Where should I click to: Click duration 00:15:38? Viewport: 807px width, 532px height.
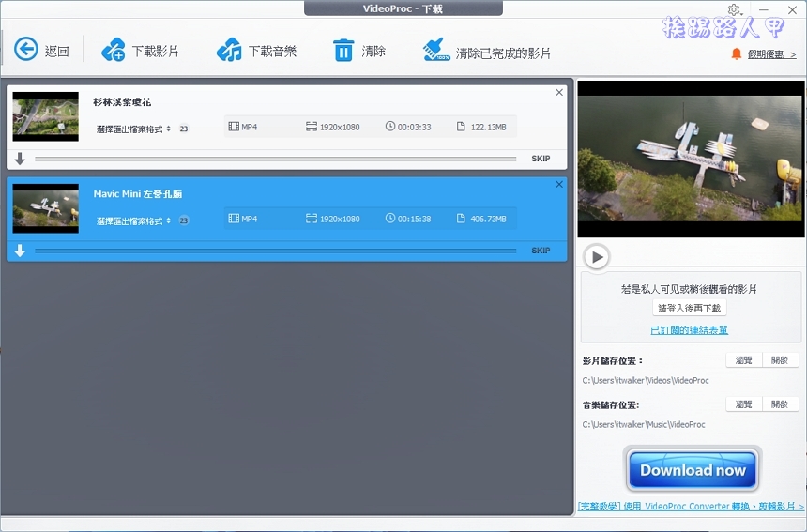click(408, 219)
